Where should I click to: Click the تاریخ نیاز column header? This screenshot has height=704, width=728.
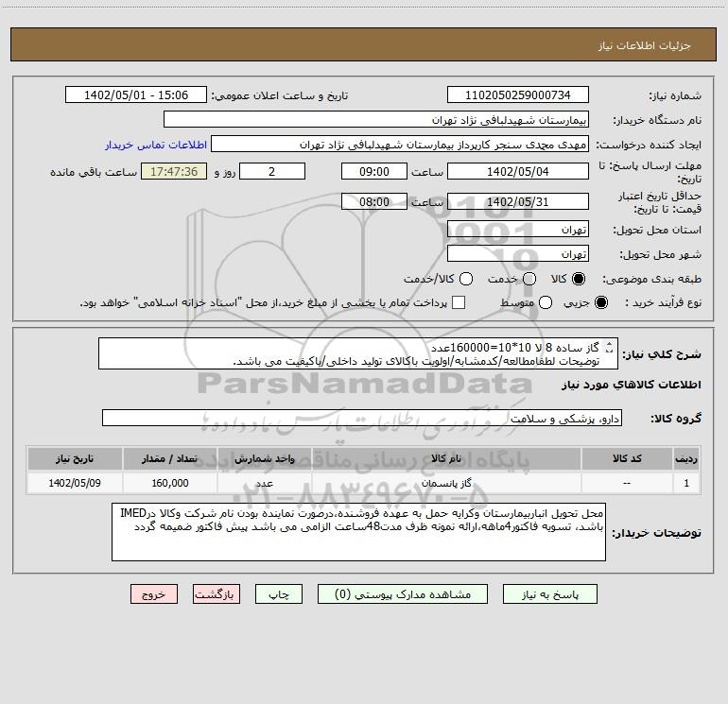click(75, 458)
